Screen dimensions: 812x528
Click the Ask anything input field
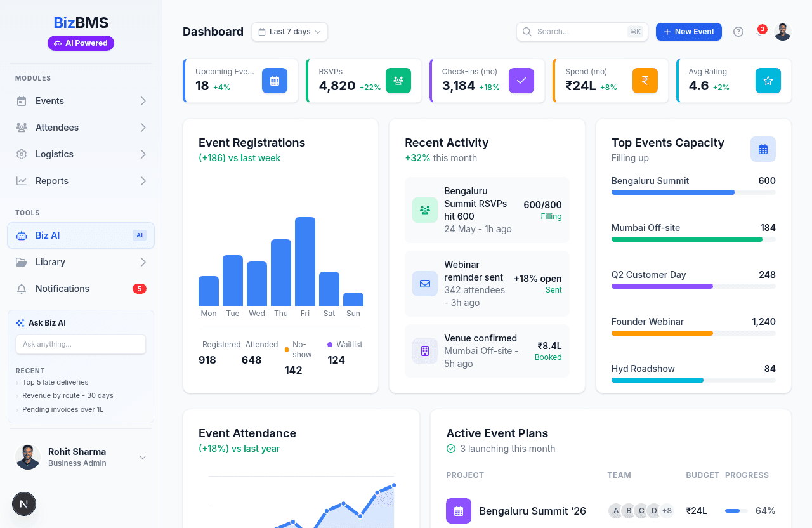pyautogui.click(x=81, y=344)
